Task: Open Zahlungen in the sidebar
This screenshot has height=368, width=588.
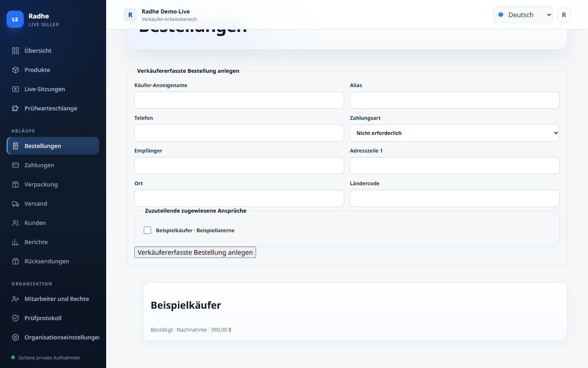Action: 53,165
